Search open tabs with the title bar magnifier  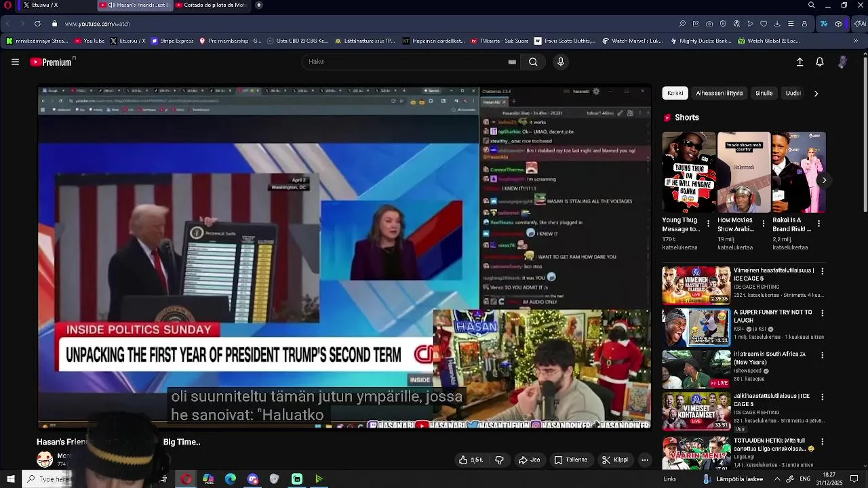(x=811, y=5)
